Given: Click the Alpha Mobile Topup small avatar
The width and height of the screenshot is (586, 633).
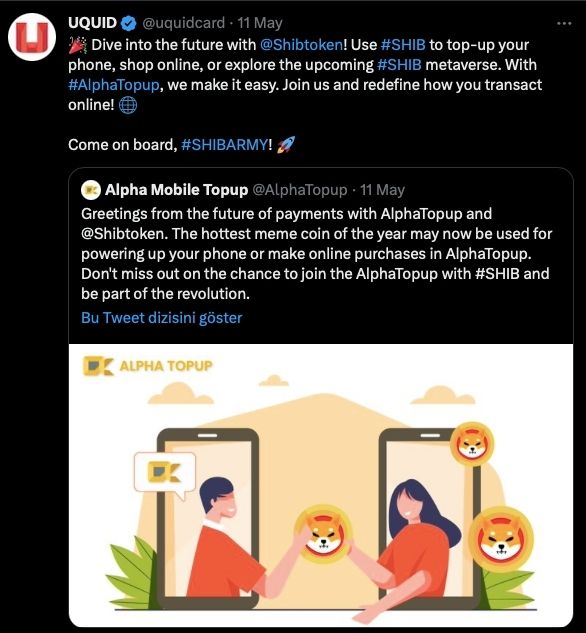Looking at the screenshot, I should (x=91, y=190).
